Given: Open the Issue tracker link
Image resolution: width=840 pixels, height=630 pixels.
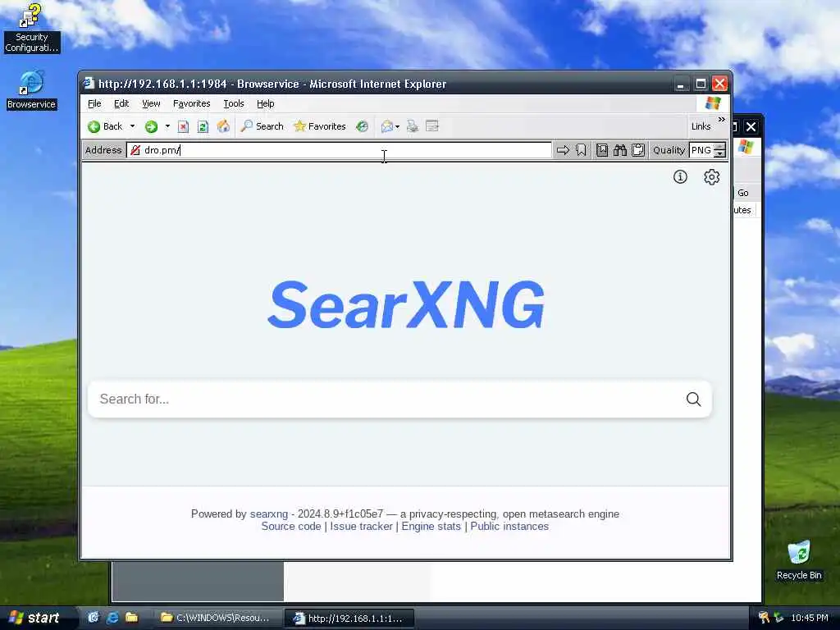Looking at the screenshot, I should (361, 526).
